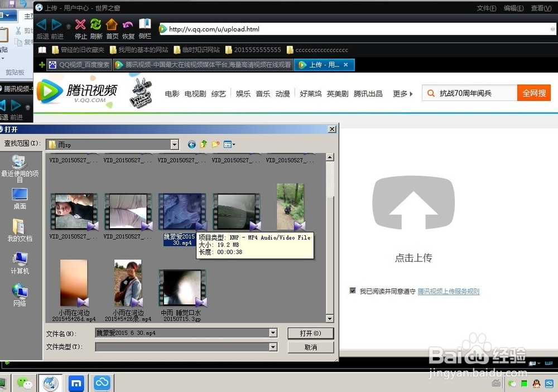558x392 pixels.
Task: Open the favorites book icon in bookmarks bar
Action: [42, 50]
